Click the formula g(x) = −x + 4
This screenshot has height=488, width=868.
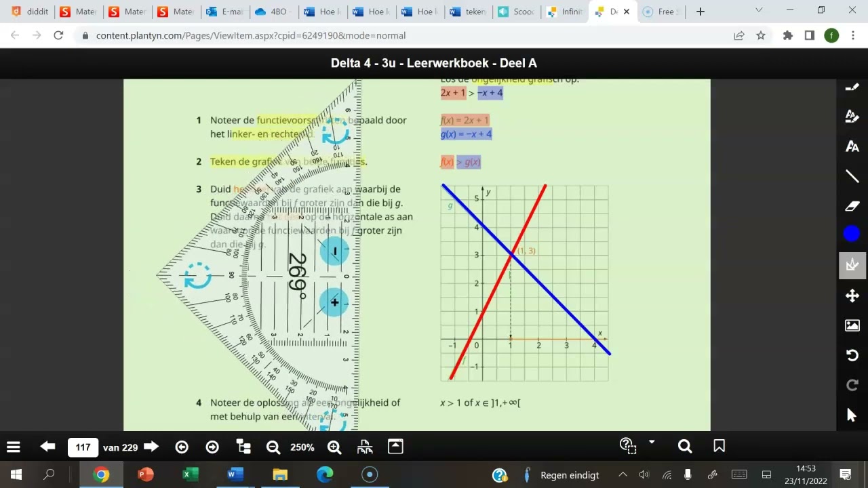466,134
